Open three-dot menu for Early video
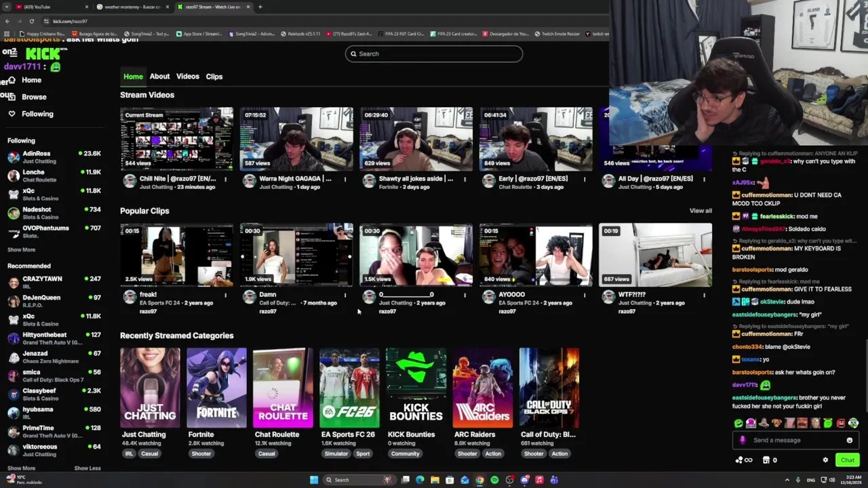Image resolution: width=868 pixels, height=488 pixels. coord(585,180)
